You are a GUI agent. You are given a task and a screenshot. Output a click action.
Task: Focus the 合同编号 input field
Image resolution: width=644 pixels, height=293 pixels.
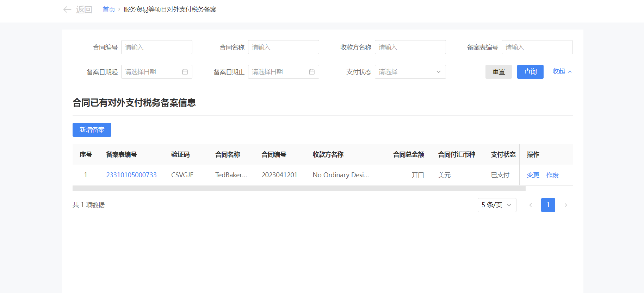point(157,47)
